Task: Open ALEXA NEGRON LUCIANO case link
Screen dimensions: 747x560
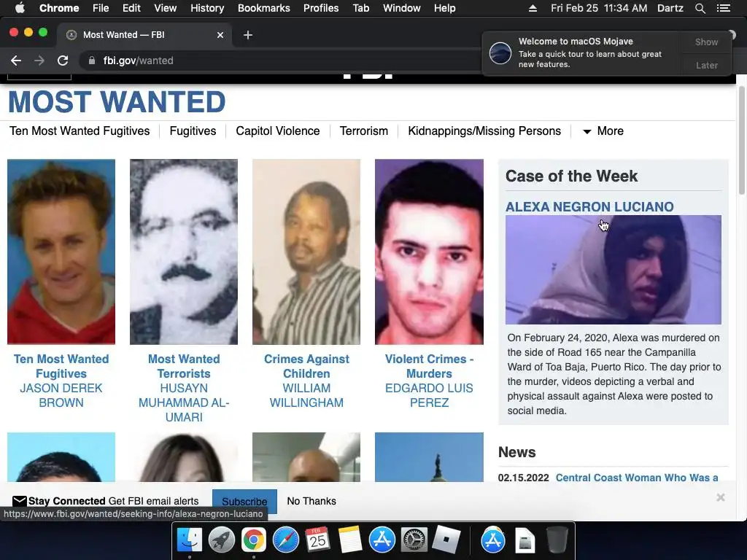Action: (589, 206)
